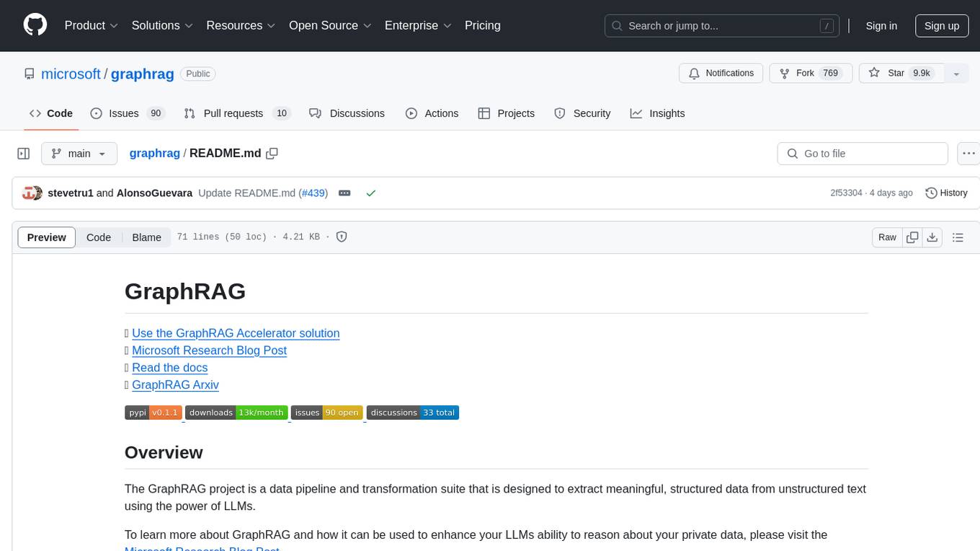The width and height of the screenshot is (980, 551).
Task: Expand the file tree side panel
Action: (x=24, y=154)
